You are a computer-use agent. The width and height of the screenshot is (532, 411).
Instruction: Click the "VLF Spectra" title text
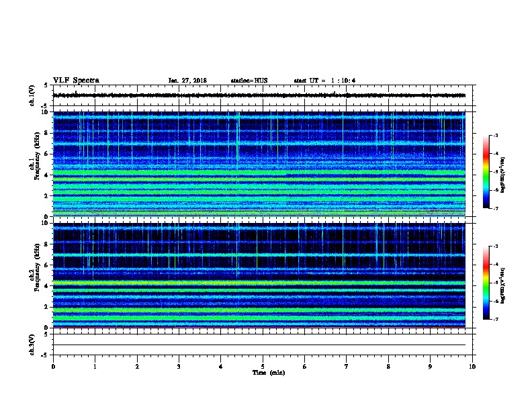(x=76, y=81)
